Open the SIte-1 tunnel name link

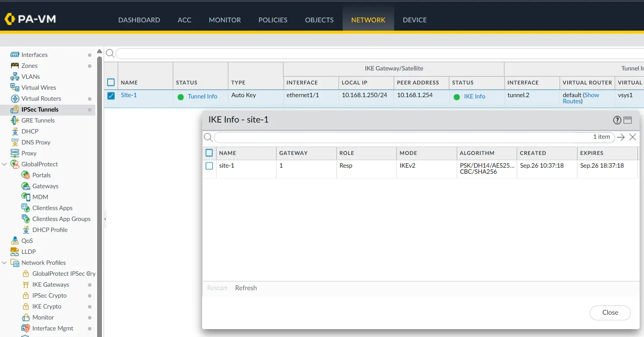[129, 95]
